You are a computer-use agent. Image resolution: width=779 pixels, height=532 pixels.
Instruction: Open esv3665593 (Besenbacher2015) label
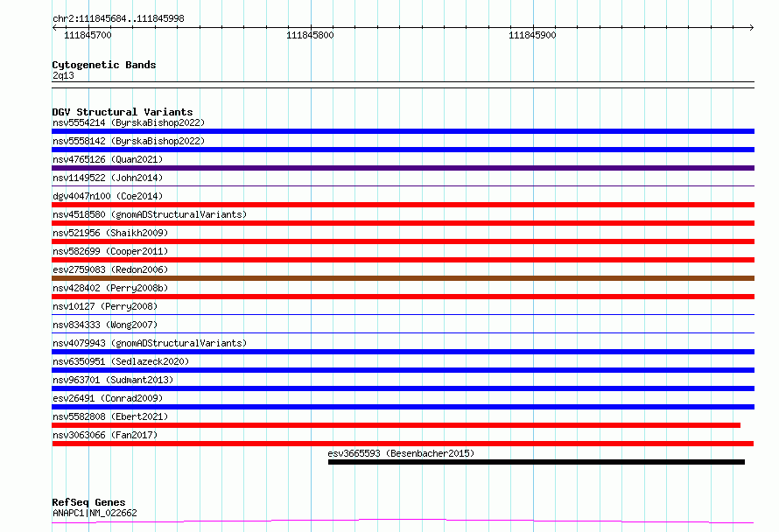401,453
